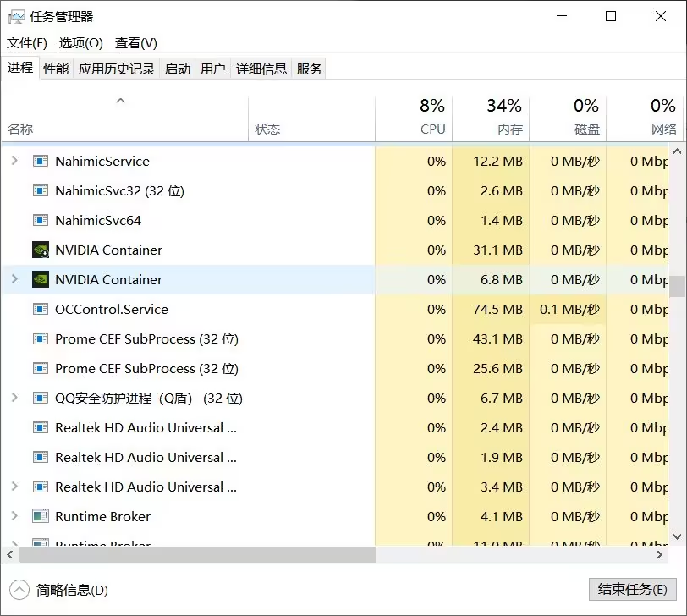The height and width of the screenshot is (616, 687).
Task: Click the 31.1 MB memory value
Action: (497, 250)
